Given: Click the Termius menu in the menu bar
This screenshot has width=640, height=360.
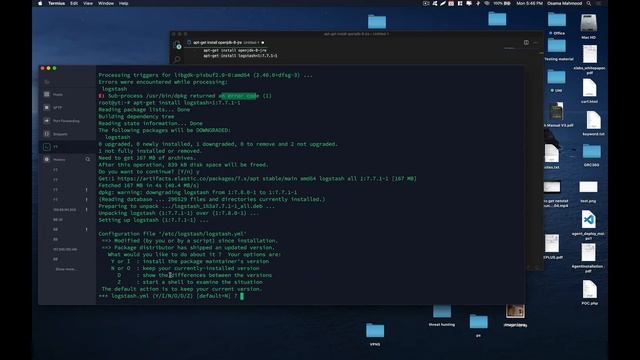Looking at the screenshot, I should tap(56, 3).
